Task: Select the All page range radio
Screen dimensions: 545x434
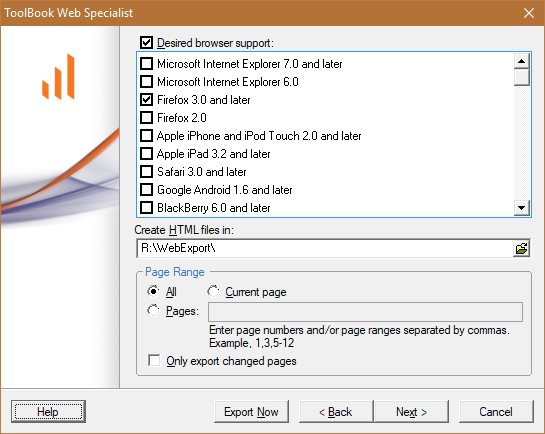Action: [153, 291]
